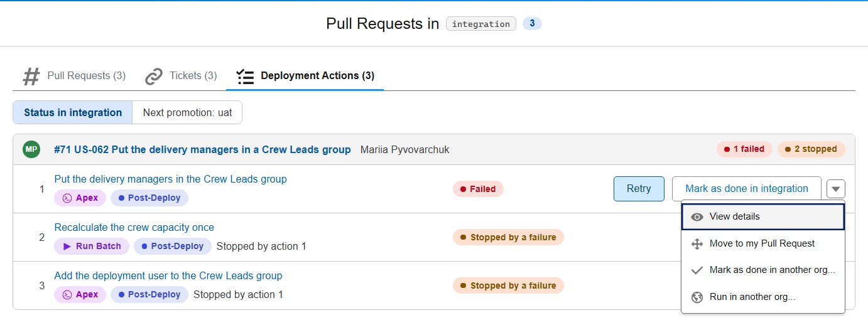Image resolution: width=868 pixels, height=325 pixels.
Task: Click the globe icon in menu
Action: click(x=697, y=297)
